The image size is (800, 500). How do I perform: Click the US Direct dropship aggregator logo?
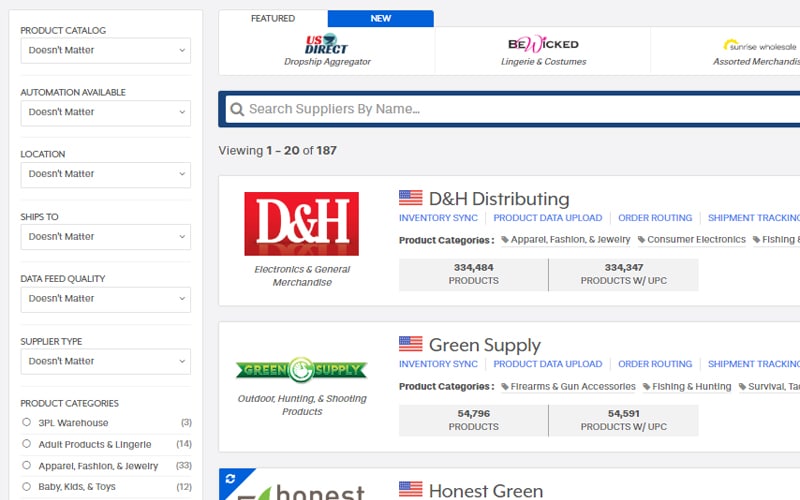tap(326, 44)
